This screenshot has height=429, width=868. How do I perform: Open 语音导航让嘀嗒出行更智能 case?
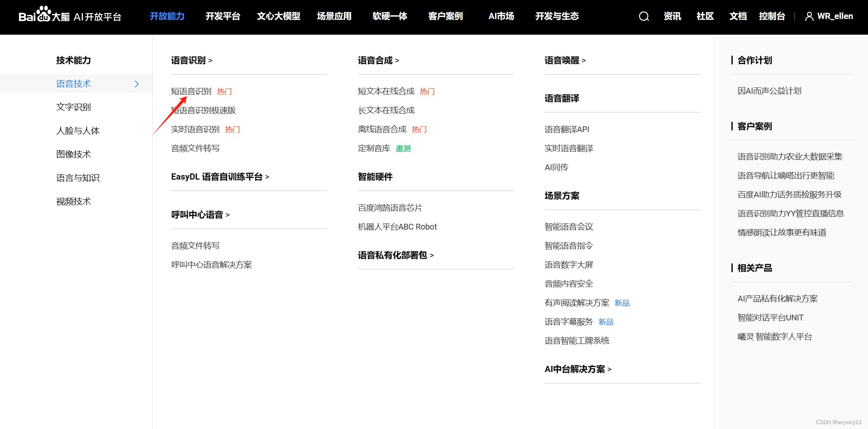tap(786, 175)
